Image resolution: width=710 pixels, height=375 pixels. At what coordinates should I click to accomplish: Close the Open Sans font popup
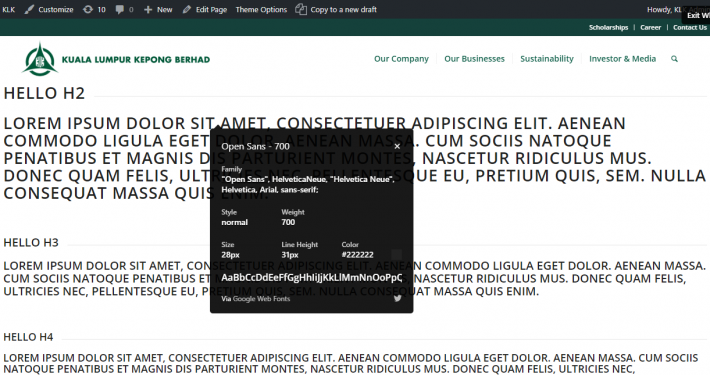click(x=397, y=146)
